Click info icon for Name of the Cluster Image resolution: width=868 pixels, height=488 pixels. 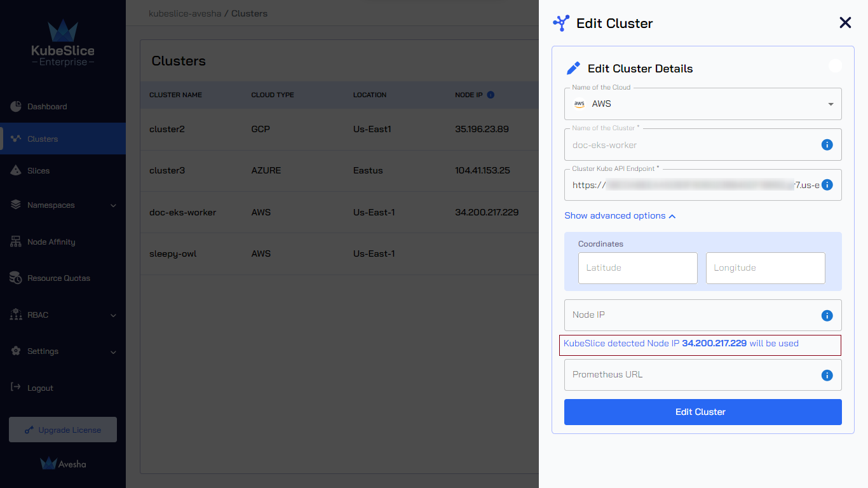click(827, 145)
